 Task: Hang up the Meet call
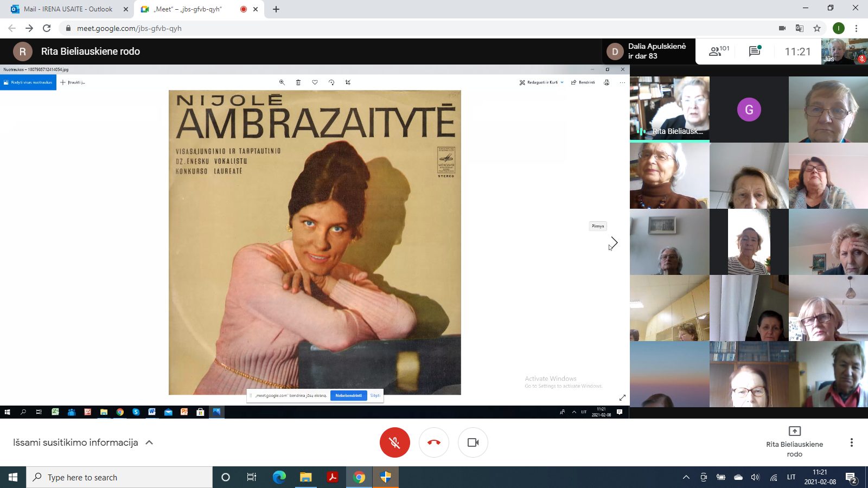pos(434,442)
